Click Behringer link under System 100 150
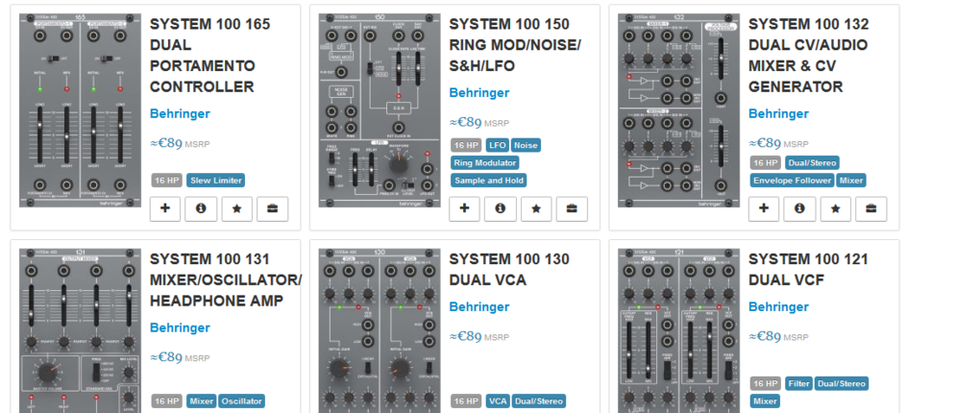Viewport: 980px width, 413px height. (479, 93)
